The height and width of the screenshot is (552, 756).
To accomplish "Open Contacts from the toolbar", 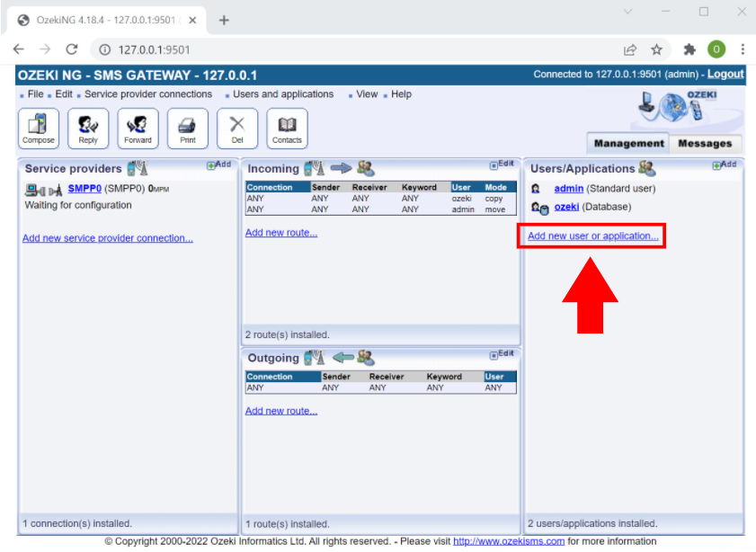I will coord(287,129).
